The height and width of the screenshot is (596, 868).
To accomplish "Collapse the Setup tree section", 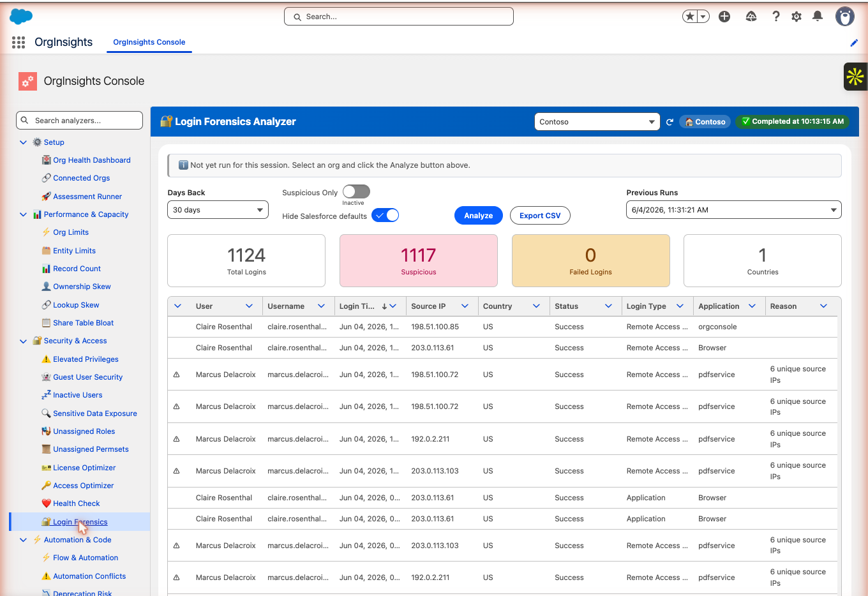I will 23,142.
